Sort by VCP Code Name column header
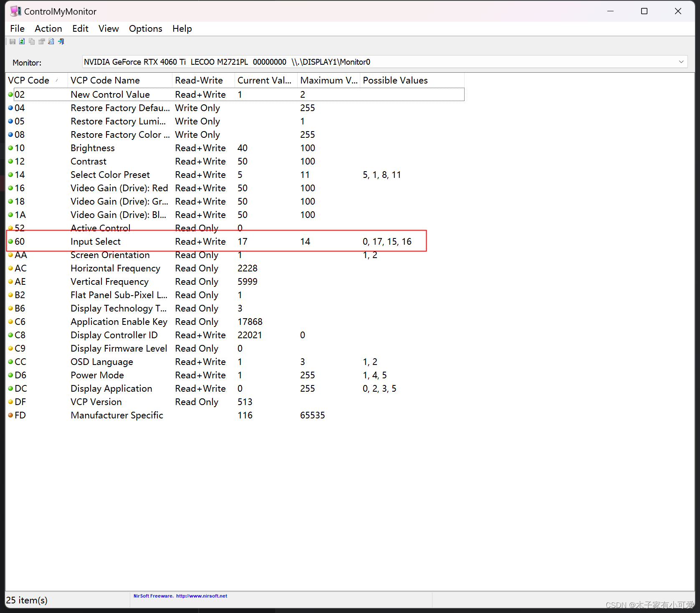700x613 pixels. [120, 80]
